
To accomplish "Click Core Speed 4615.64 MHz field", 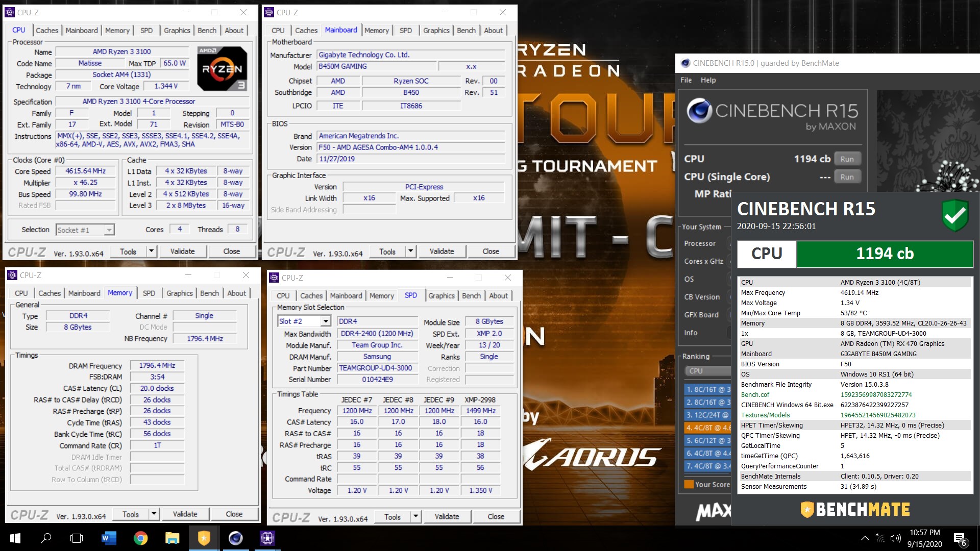I will coord(86,171).
